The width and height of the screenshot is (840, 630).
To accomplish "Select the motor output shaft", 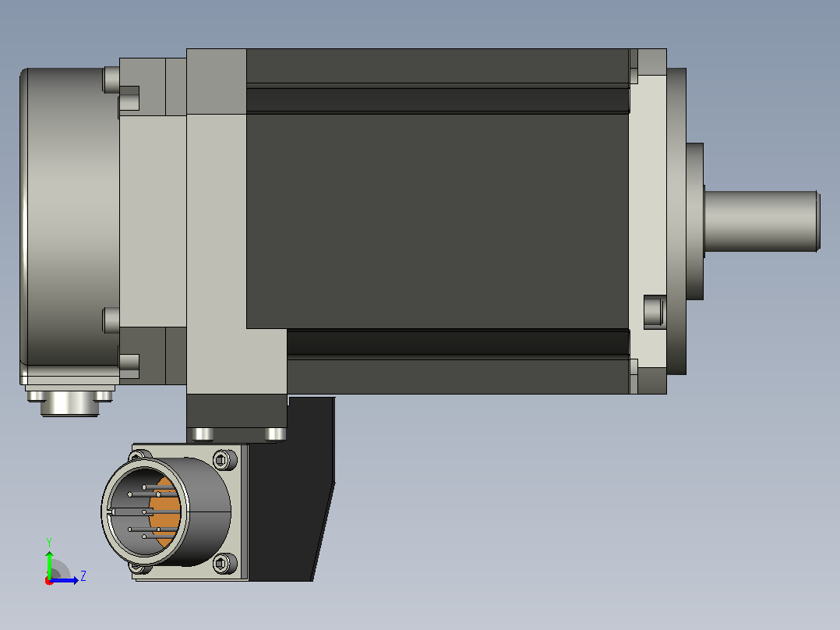I will [761, 221].
